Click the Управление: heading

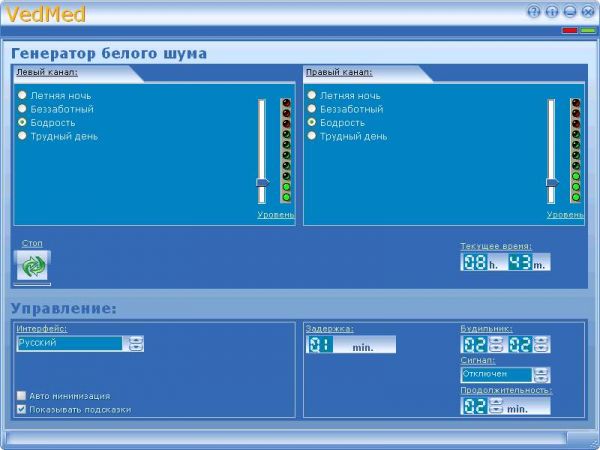(64, 308)
